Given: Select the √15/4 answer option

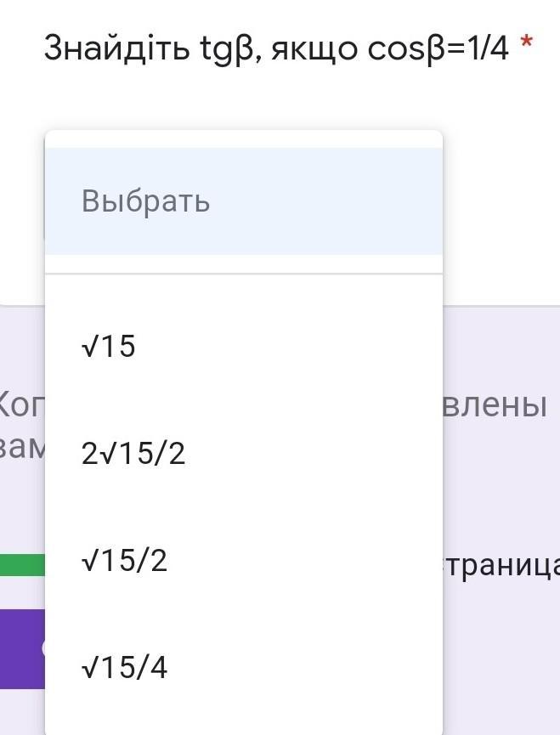Looking at the screenshot, I should coord(125,669).
